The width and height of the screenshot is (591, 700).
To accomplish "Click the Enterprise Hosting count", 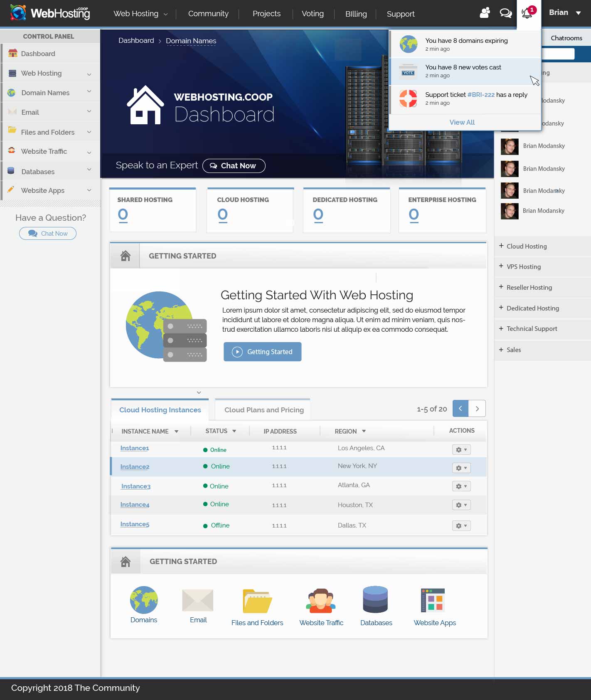I will [x=414, y=215].
